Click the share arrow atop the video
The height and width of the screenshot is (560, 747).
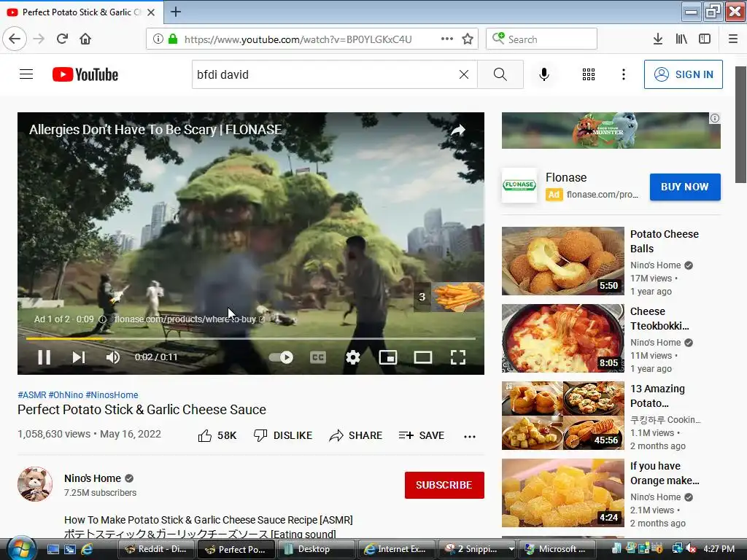[x=458, y=130]
